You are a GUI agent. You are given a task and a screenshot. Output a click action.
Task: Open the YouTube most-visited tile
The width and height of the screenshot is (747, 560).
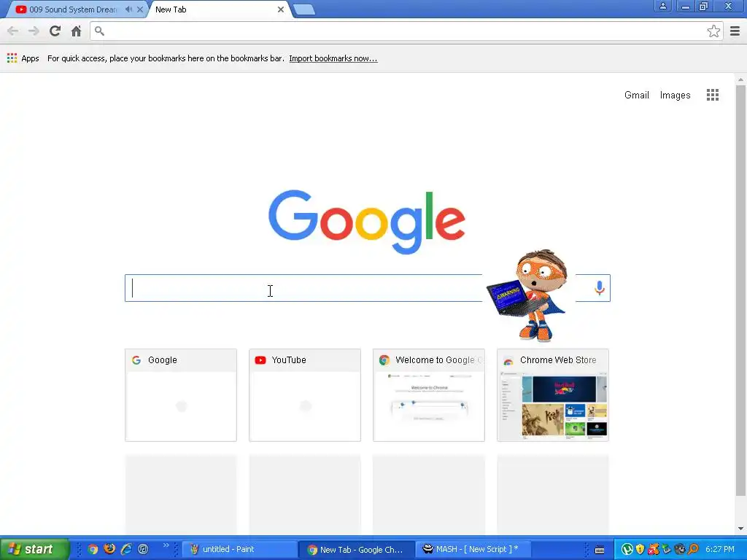coord(305,395)
